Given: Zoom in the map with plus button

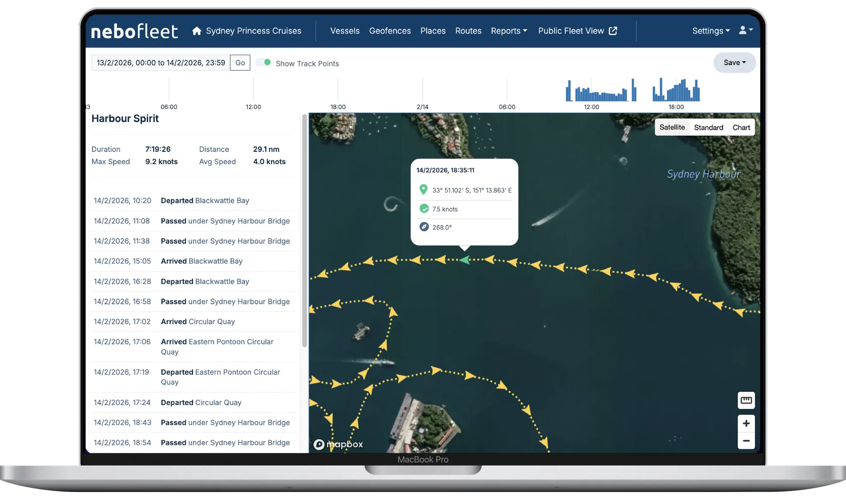Looking at the screenshot, I should click(x=746, y=423).
